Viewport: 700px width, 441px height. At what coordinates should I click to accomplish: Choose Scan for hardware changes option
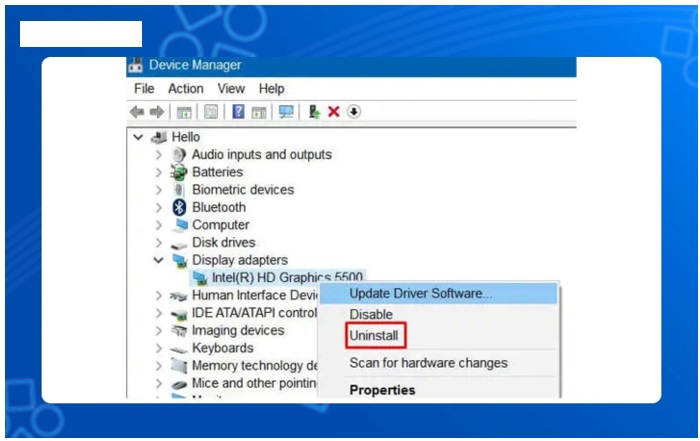(x=428, y=363)
